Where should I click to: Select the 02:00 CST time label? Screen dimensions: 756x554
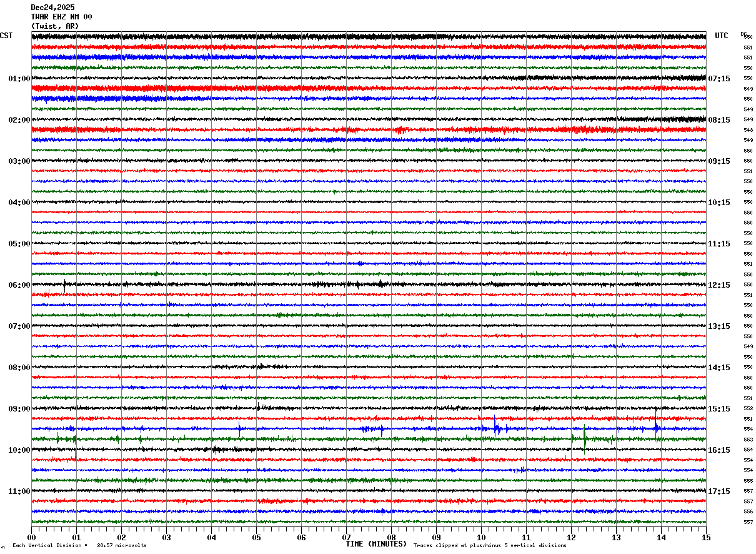coord(19,120)
